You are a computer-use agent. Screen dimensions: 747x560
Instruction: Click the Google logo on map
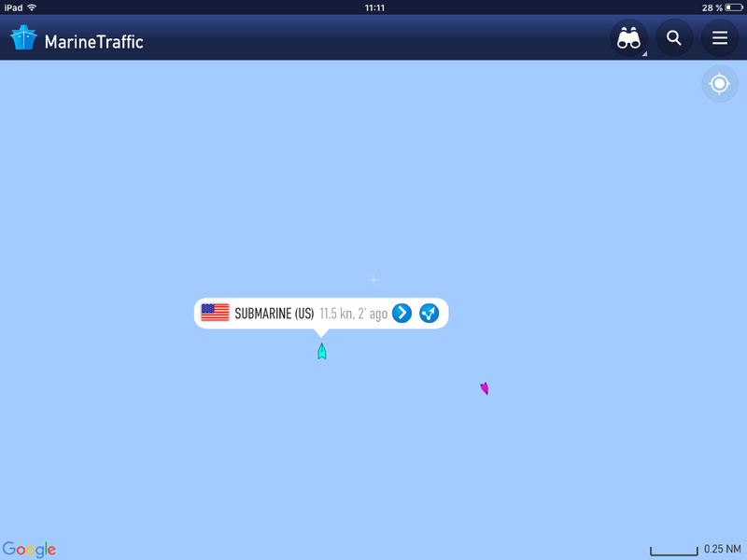(x=29, y=549)
